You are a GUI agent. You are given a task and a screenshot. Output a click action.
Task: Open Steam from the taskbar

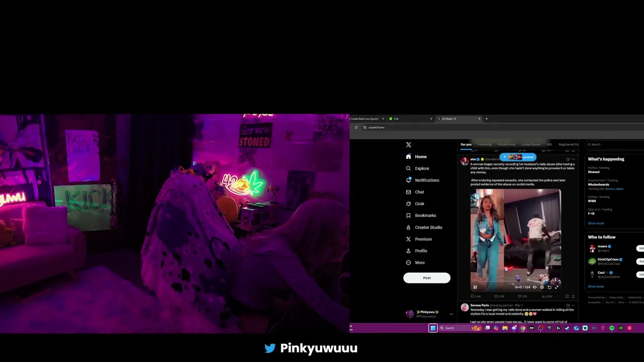tap(567, 328)
